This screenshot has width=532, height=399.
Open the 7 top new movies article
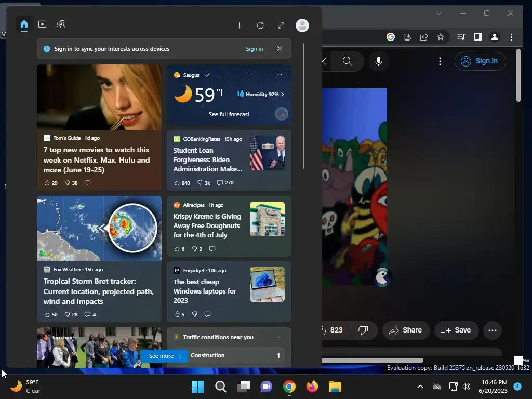click(x=97, y=160)
